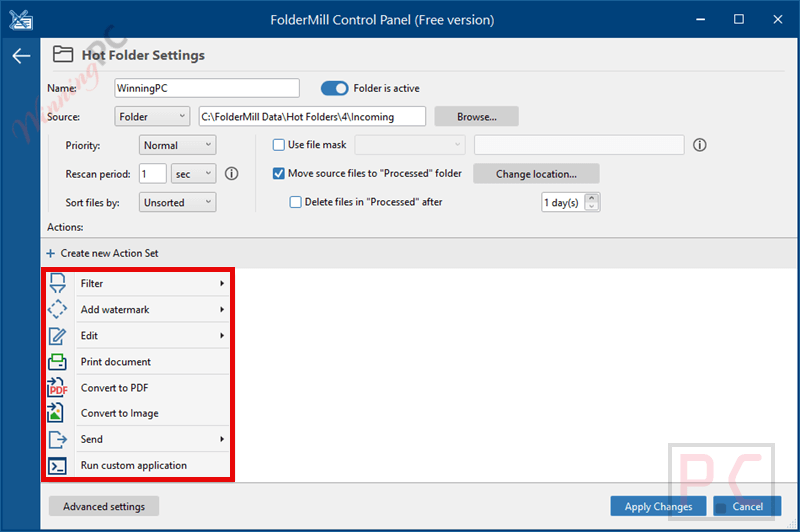The image size is (800, 532).
Task: Click the Edit pencil icon
Action: 57,336
